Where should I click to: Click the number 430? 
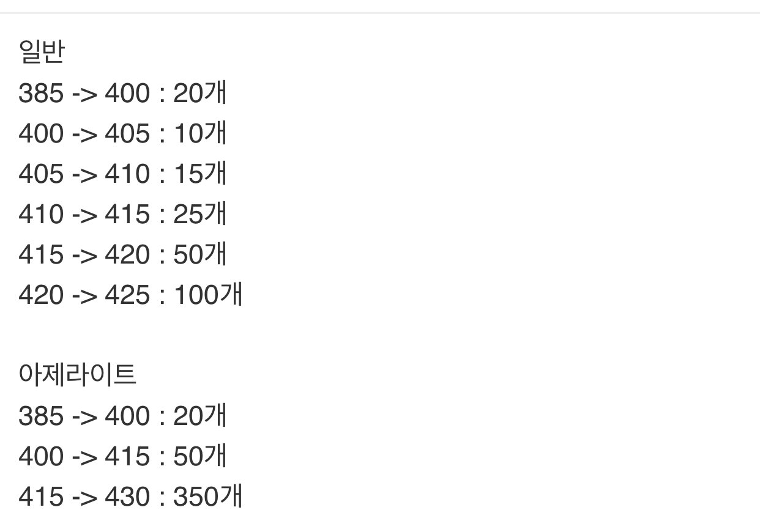pyautogui.click(x=127, y=498)
